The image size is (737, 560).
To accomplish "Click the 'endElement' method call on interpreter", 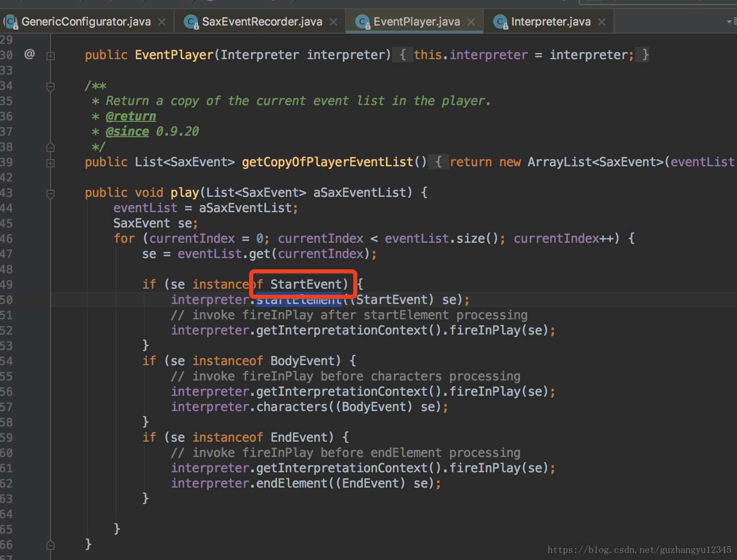I will (x=291, y=483).
